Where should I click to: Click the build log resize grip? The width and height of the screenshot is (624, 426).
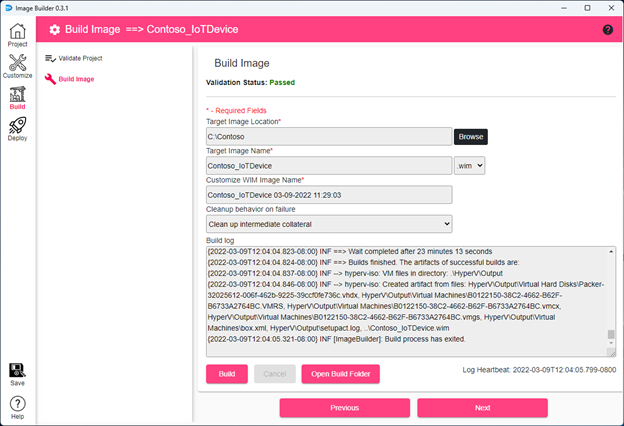pyautogui.click(x=611, y=352)
